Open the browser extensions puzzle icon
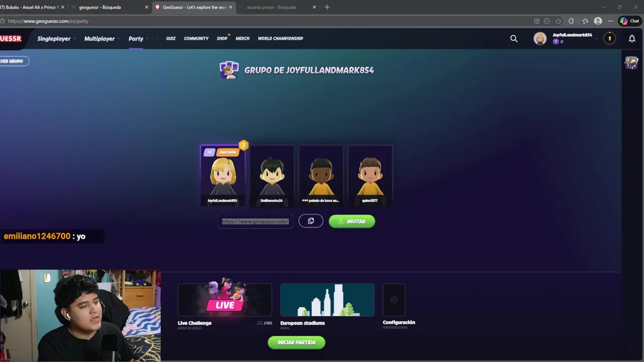 click(571, 21)
